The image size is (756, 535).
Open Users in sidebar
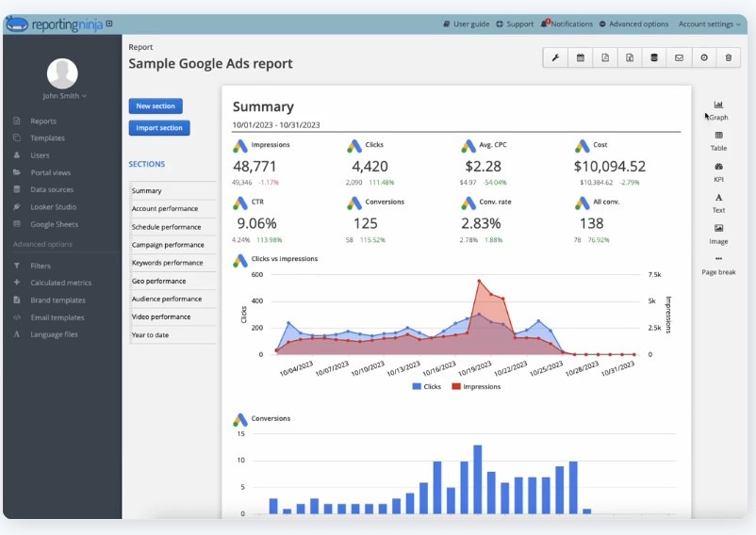point(40,155)
